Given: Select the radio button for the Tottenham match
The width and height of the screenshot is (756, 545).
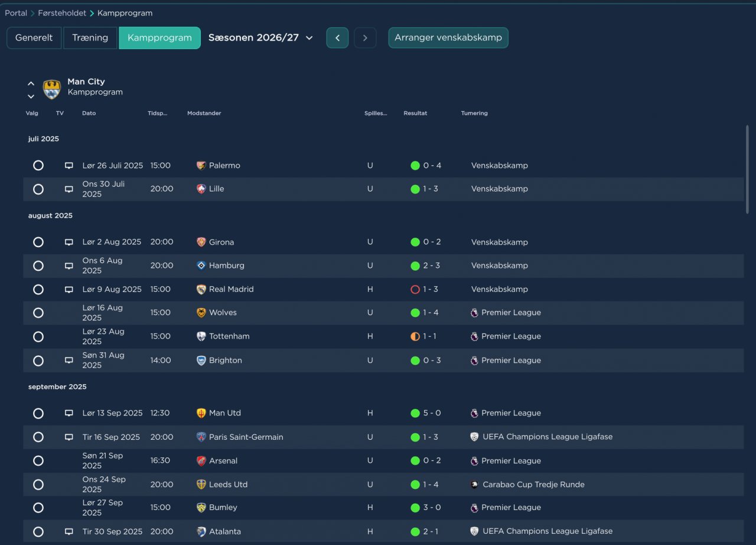Looking at the screenshot, I should pyautogui.click(x=38, y=337).
